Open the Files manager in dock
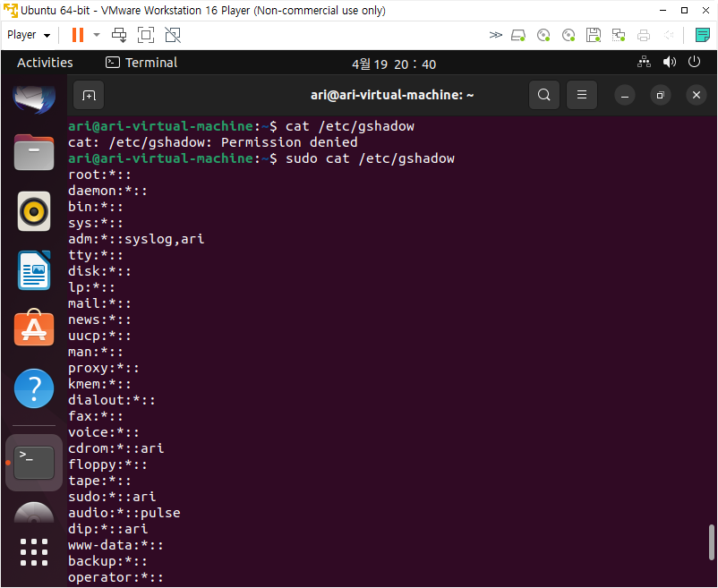 click(x=34, y=153)
